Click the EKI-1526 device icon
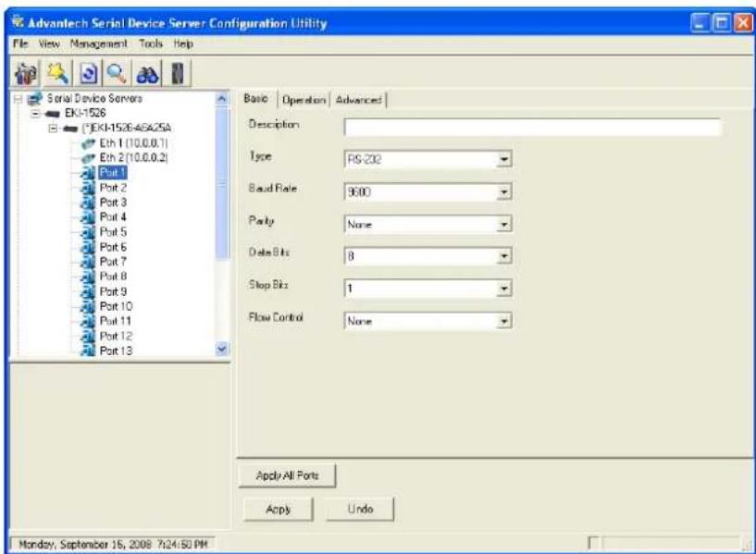756x554 pixels. pyautogui.click(x=52, y=114)
